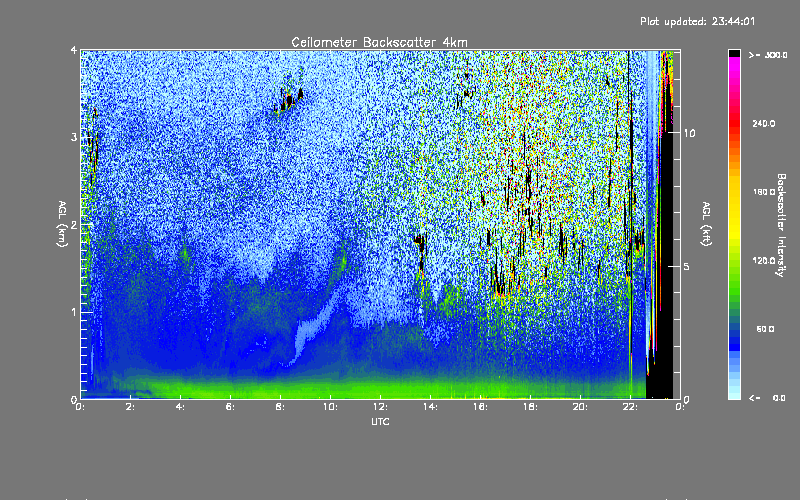Click the 'Plot updated: 23:44:01' timestamp
Image resolution: width=800 pixels, height=500 pixels.
(697, 21)
